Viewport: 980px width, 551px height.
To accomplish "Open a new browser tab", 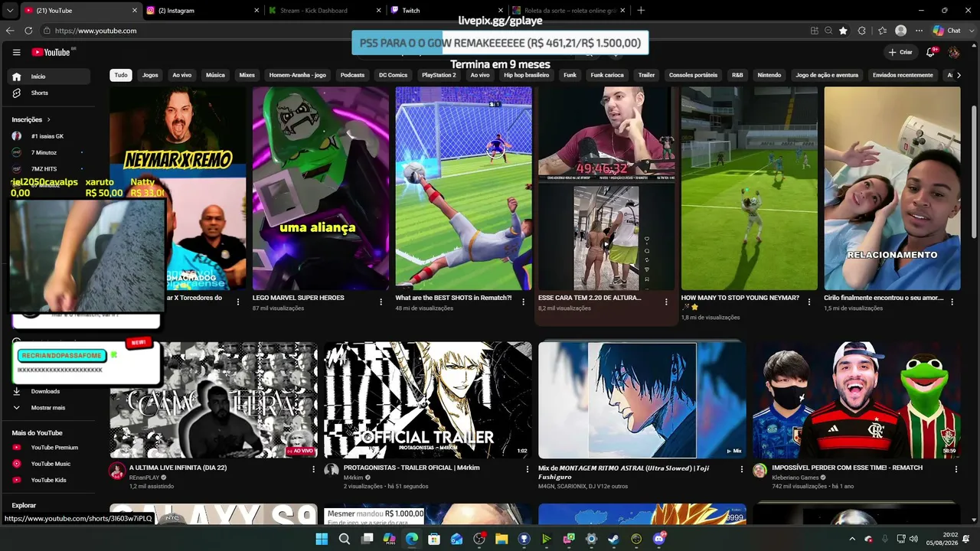I will coord(641,11).
